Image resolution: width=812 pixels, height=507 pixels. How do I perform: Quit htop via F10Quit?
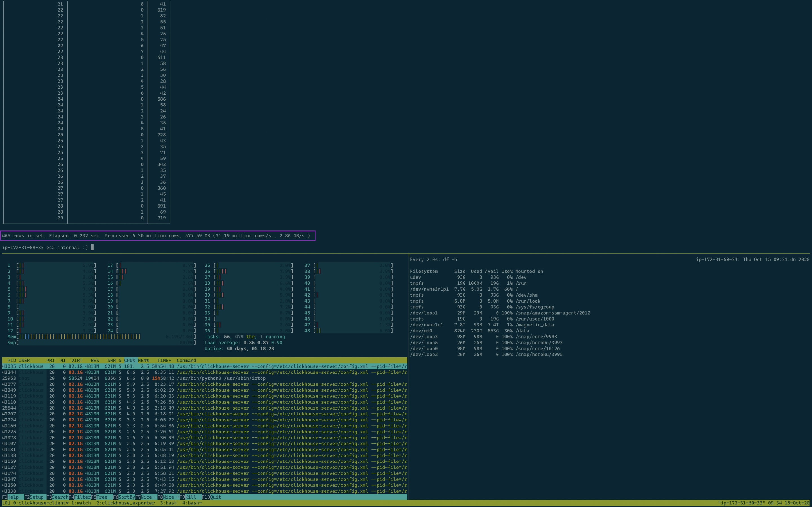pos(210,497)
